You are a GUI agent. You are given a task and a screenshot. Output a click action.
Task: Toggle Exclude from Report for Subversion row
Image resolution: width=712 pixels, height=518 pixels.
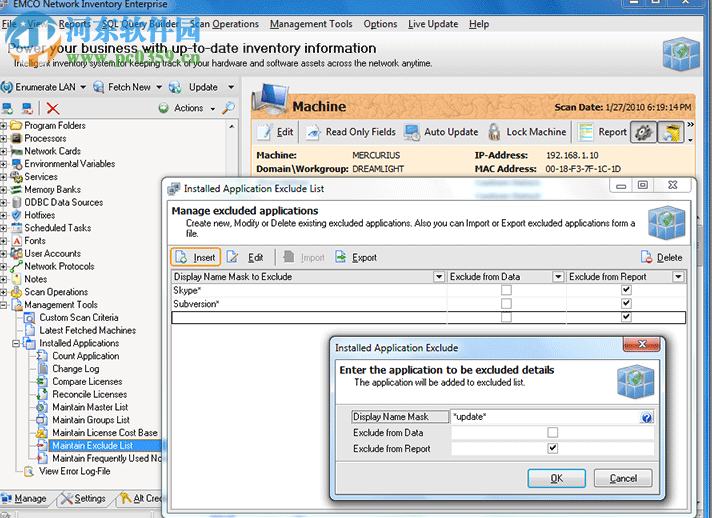click(x=626, y=303)
